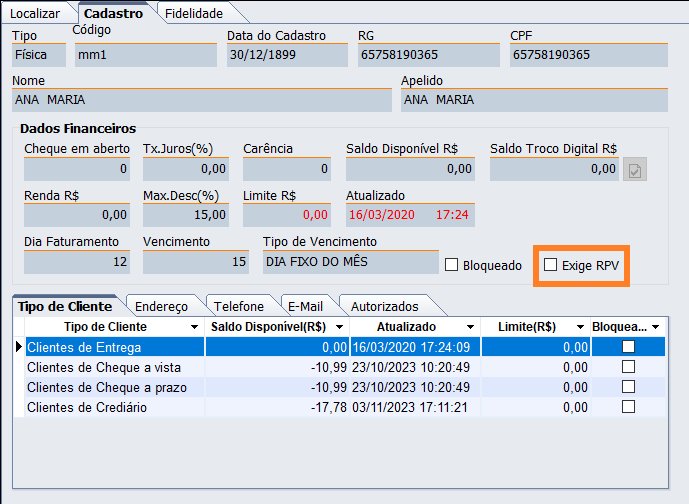Check Bloqueado for Clientes de Entrega row
The image size is (689, 504).
pyautogui.click(x=628, y=347)
